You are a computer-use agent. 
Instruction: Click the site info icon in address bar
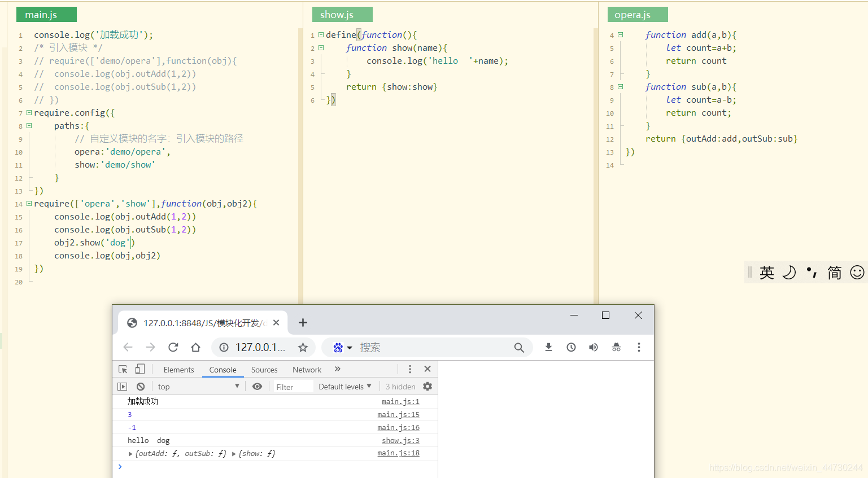(x=224, y=347)
